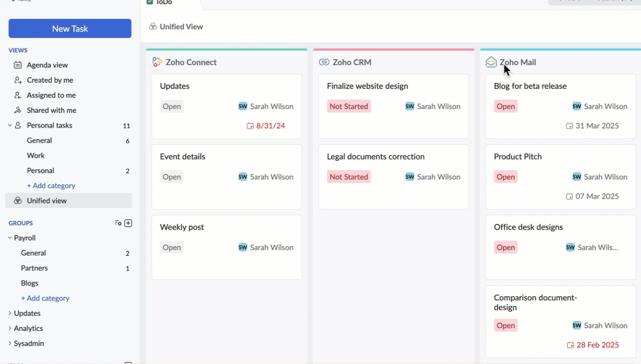Open the Legal documents correction task title
The height and width of the screenshot is (364, 641).
coord(375,157)
